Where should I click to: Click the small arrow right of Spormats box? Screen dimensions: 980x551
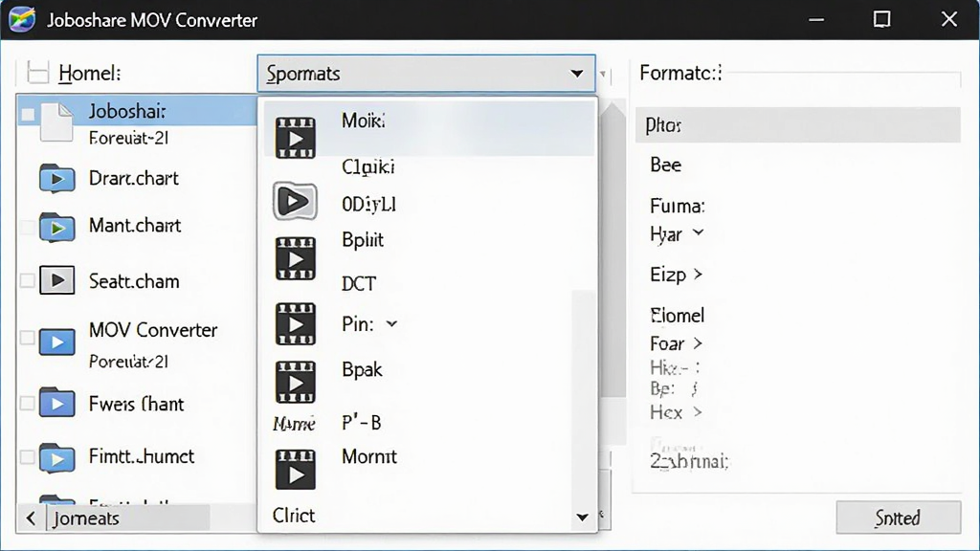[603, 75]
